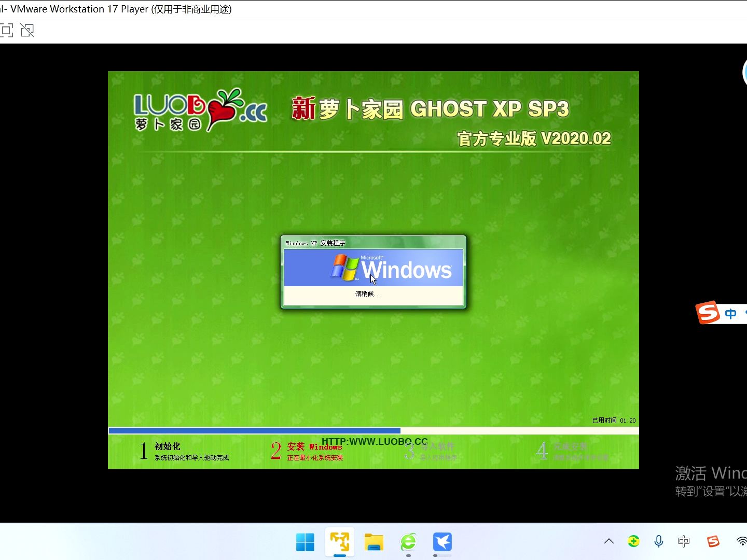Click the Sogou floating toolbar S logo

coord(708,313)
